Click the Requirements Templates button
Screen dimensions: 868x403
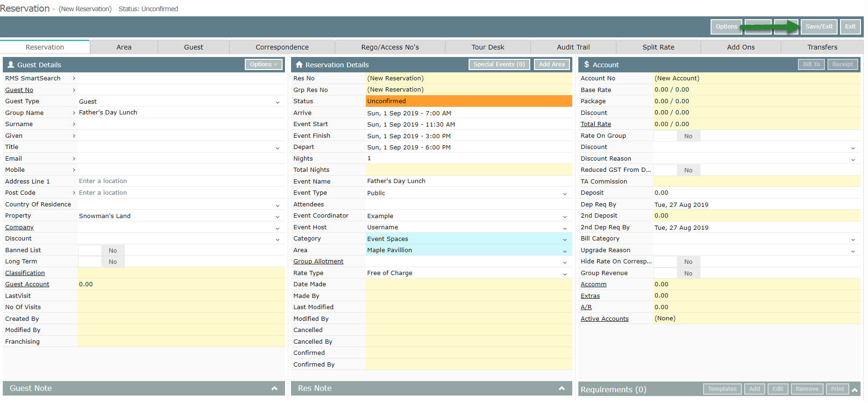tap(722, 389)
